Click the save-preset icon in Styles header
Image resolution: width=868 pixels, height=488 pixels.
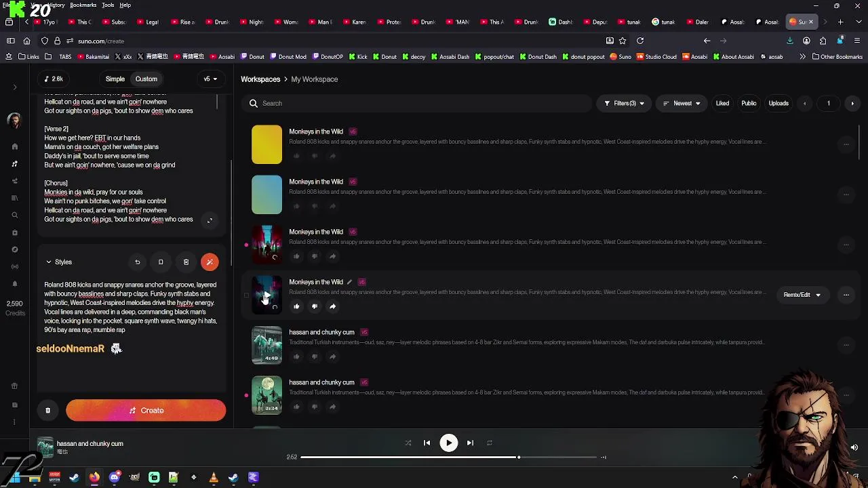click(161, 262)
